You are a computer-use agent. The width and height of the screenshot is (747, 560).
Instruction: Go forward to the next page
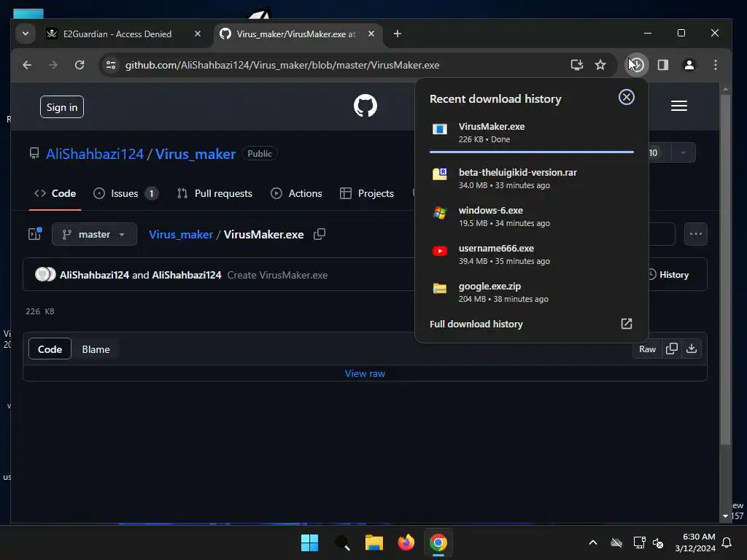point(53,65)
